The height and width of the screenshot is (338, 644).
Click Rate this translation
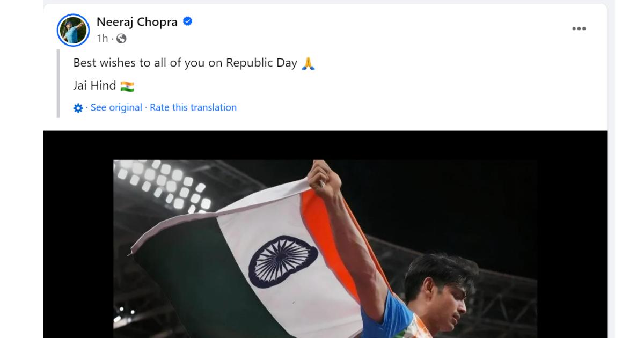pos(193,107)
